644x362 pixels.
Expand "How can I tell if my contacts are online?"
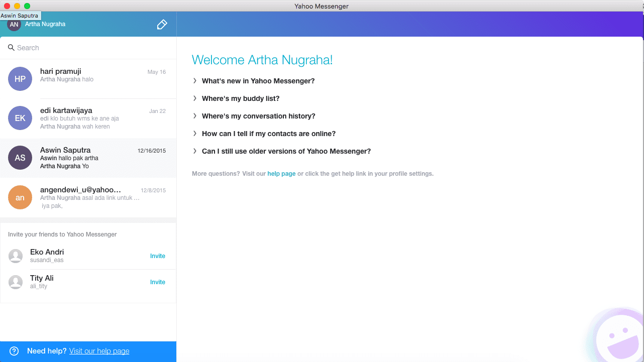(268, 134)
